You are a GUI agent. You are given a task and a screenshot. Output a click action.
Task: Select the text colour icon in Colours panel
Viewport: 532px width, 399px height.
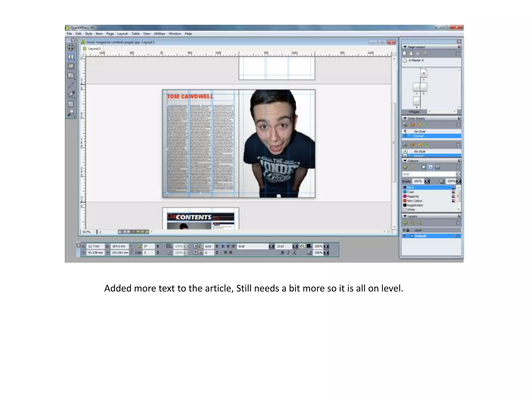(x=430, y=167)
